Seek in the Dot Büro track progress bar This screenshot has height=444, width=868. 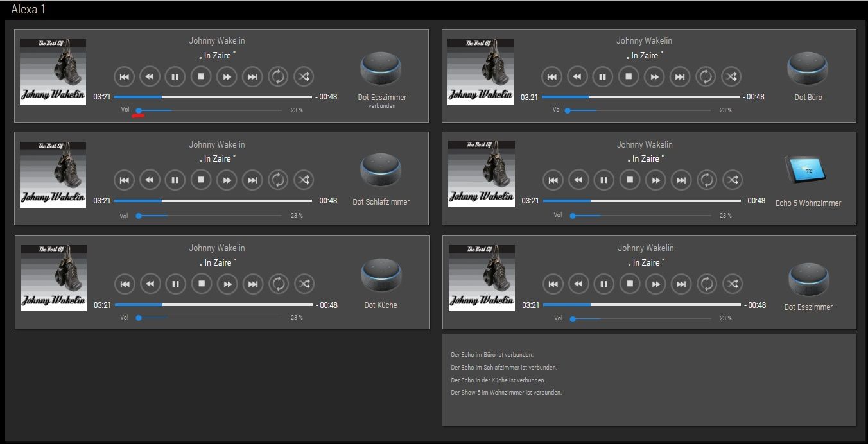coord(641,97)
